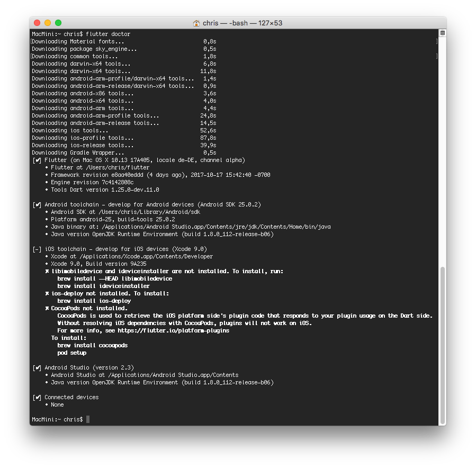Click the 'Downloading ios-profile tools...' line

124,138
